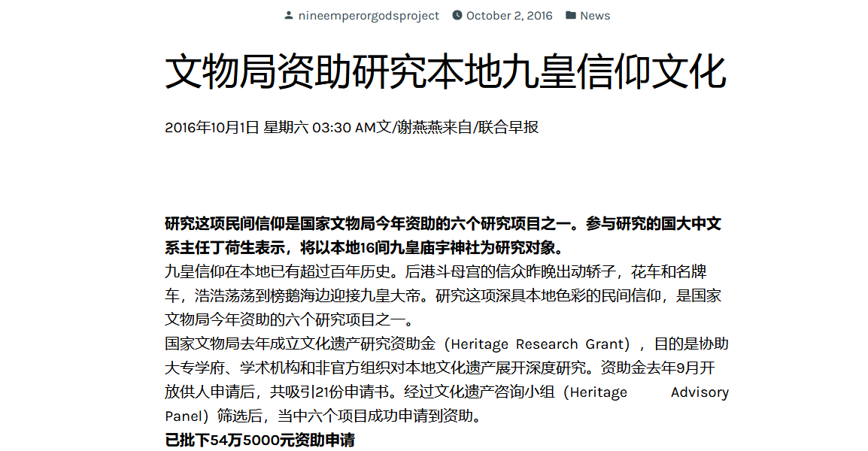Click the folder icon beside News
868x451 pixels.
click(x=571, y=16)
